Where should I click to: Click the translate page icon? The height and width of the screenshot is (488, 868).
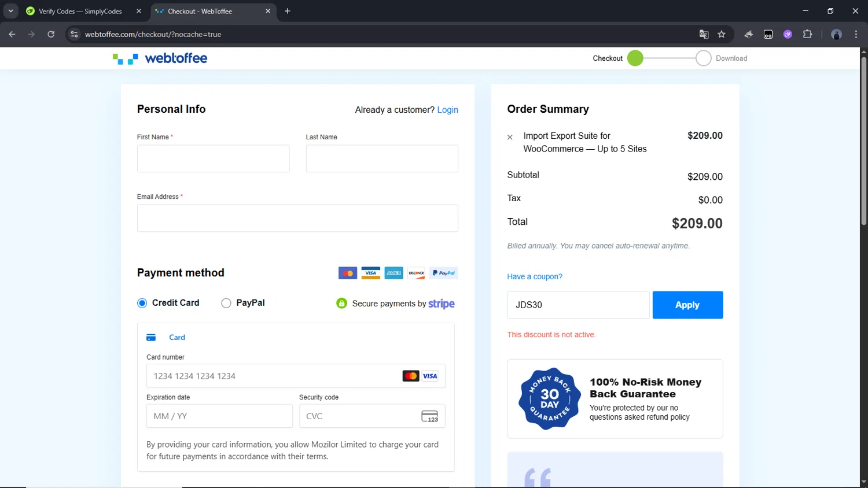[704, 34]
